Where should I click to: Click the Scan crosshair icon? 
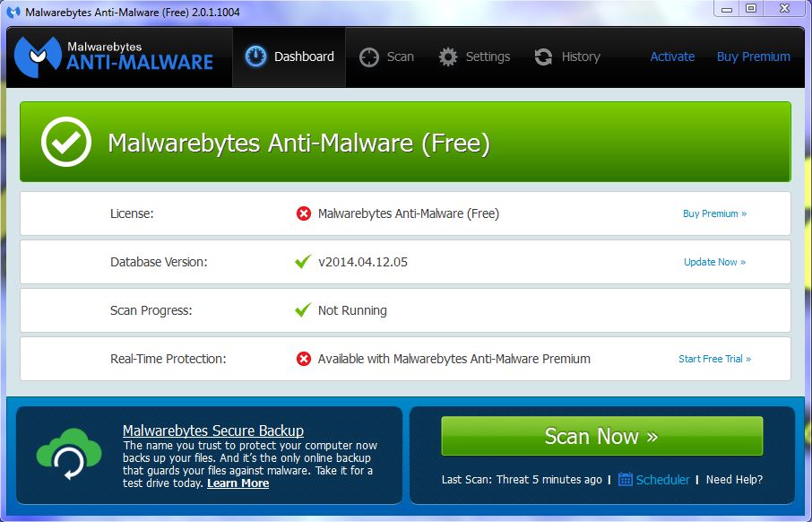tap(369, 57)
